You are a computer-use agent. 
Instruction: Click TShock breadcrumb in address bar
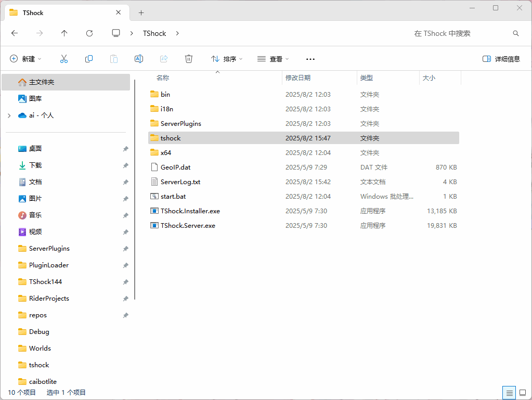click(154, 33)
